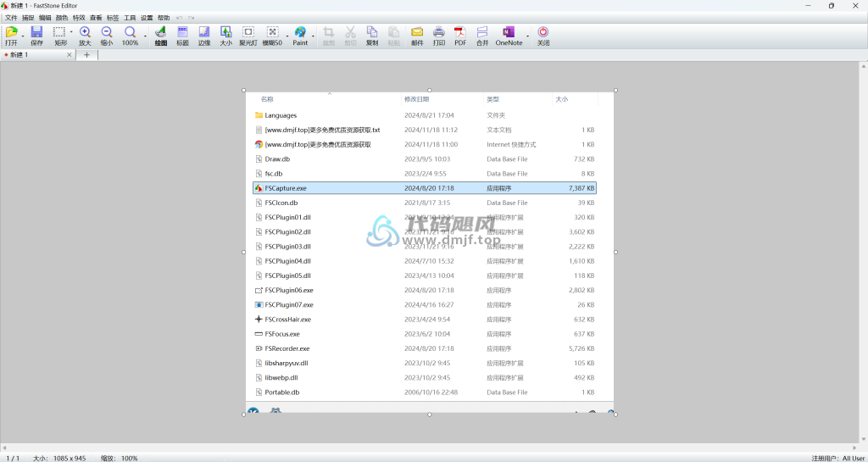Click the Zoom Out (缩小) magnifier
This screenshot has width=868, height=462.
pyautogui.click(x=107, y=32)
